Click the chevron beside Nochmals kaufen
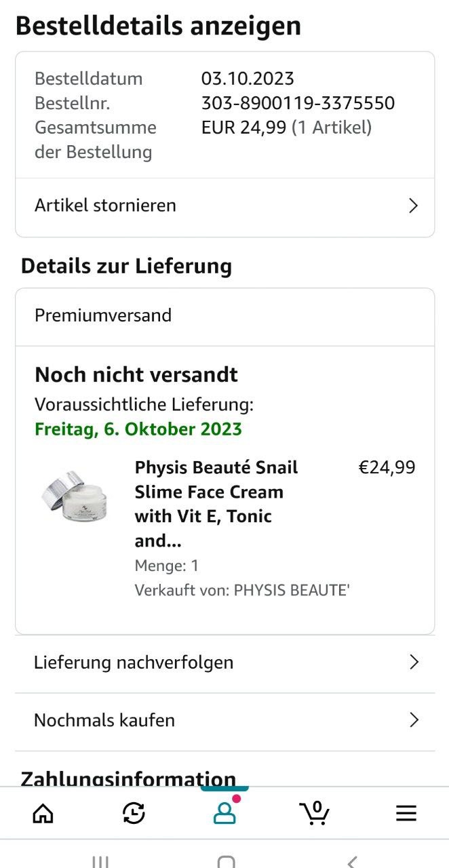The width and height of the screenshot is (449, 868). (414, 720)
